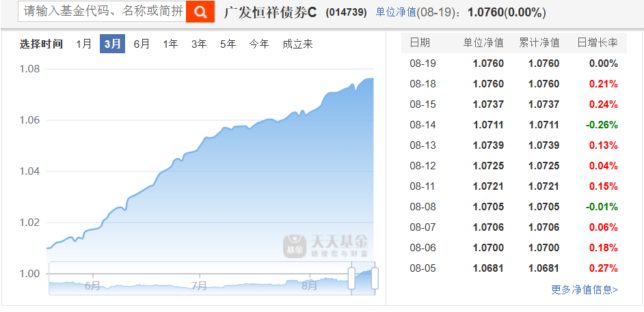Click the 累计净值 column header
The image size is (644, 312).
click(539, 42)
